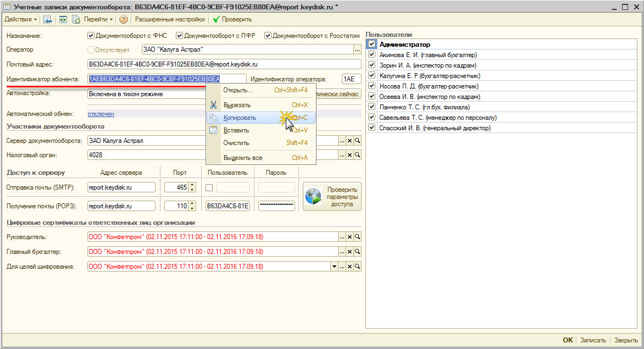Click the POP3 server address field
Viewport: 644px width, 349px height.
(121, 206)
